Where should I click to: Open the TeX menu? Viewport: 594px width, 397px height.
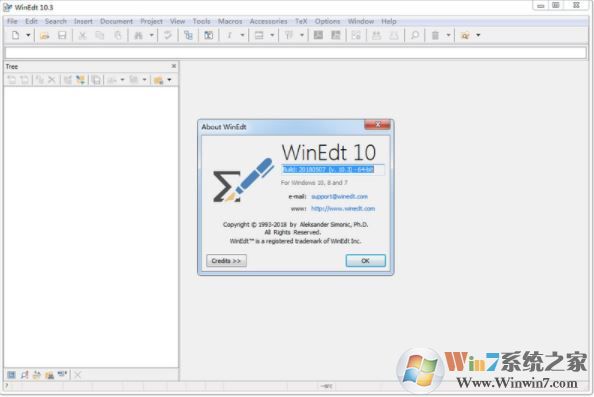[x=301, y=21]
